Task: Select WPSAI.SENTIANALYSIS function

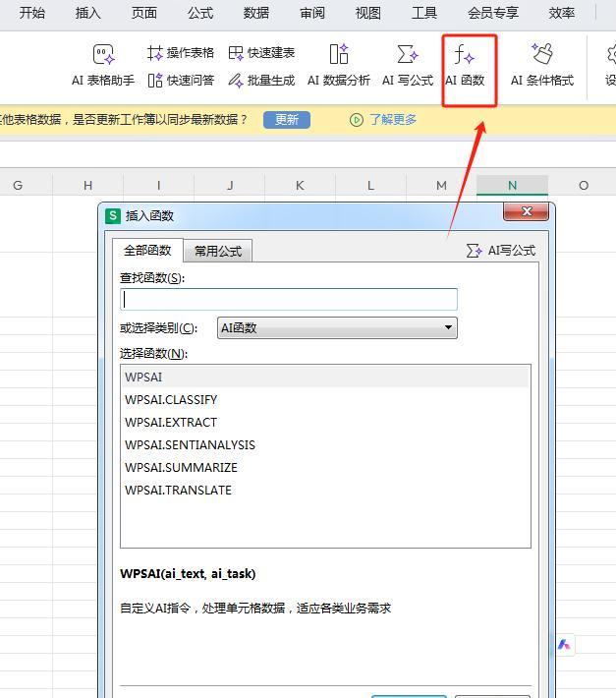Action: [x=325, y=445]
